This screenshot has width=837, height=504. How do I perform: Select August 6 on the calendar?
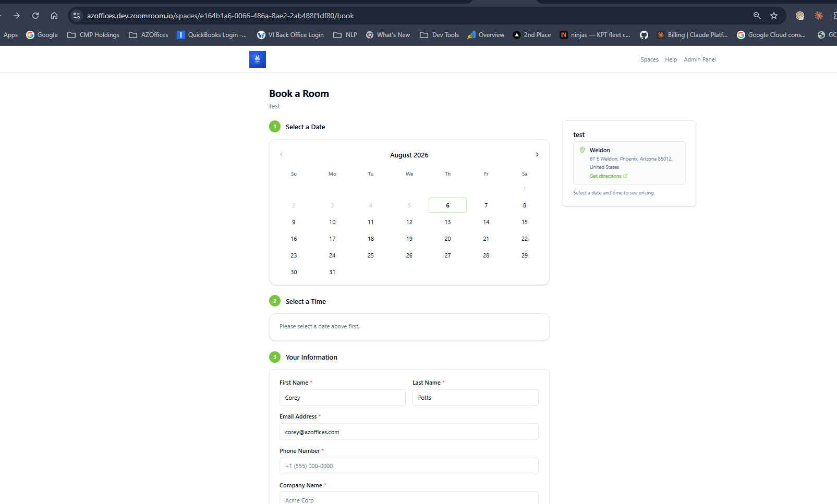[x=447, y=205]
